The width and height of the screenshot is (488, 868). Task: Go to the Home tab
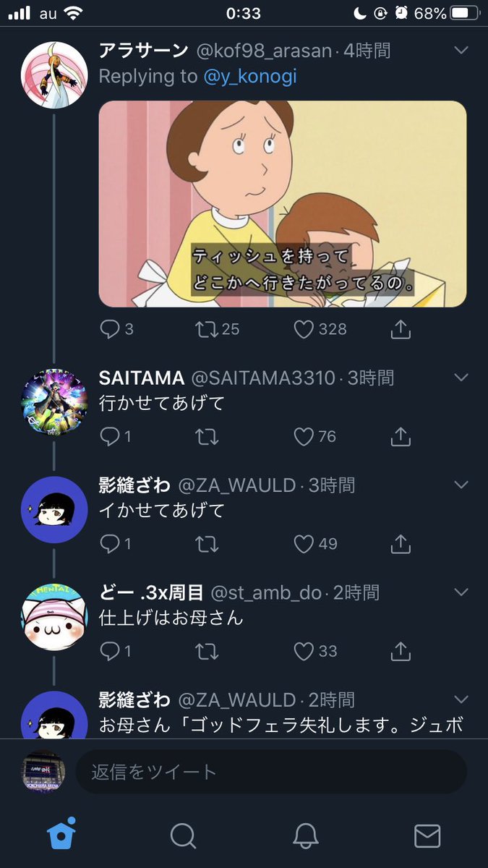61,835
